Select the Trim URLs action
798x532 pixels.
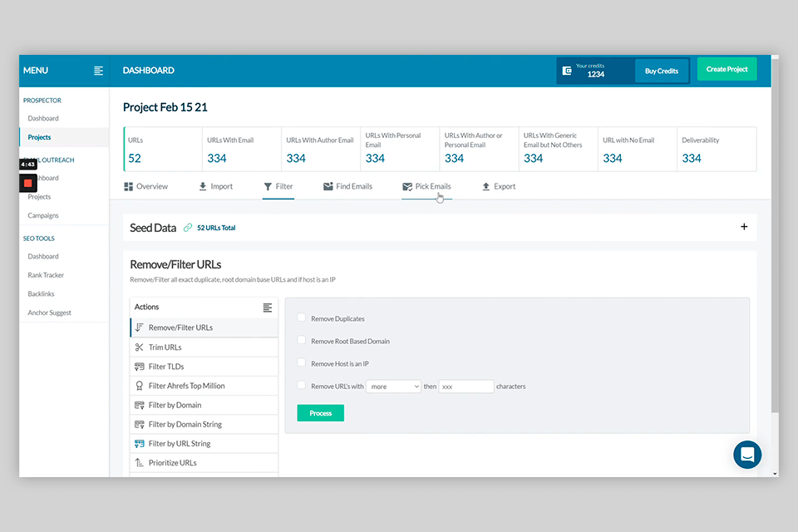[204, 347]
